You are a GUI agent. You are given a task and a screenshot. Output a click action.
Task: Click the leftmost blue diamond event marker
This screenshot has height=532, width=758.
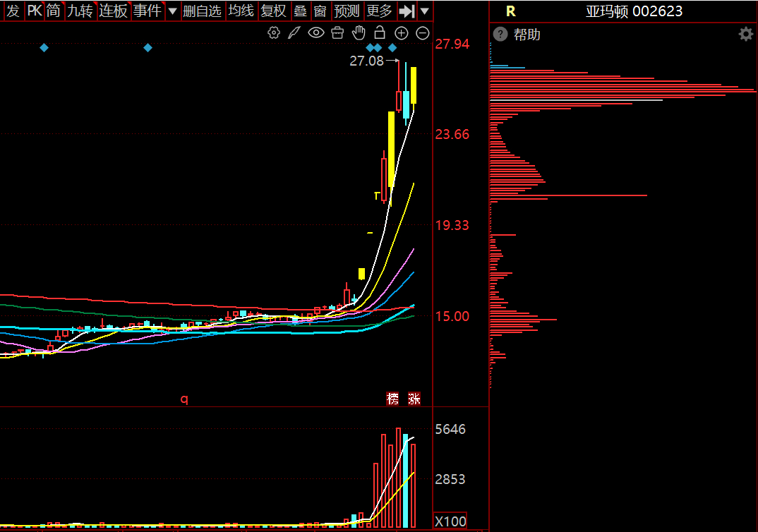(44, 47)
